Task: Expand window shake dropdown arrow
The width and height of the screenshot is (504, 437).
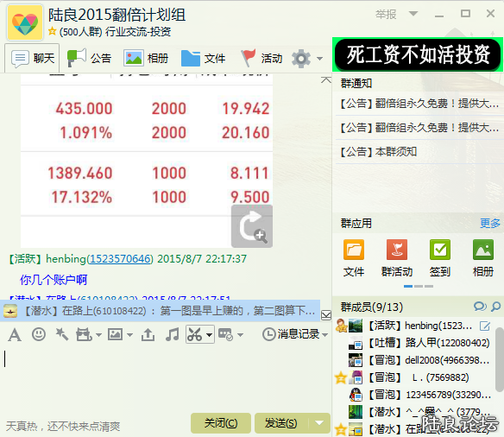Action: click(x=98, y=335)
